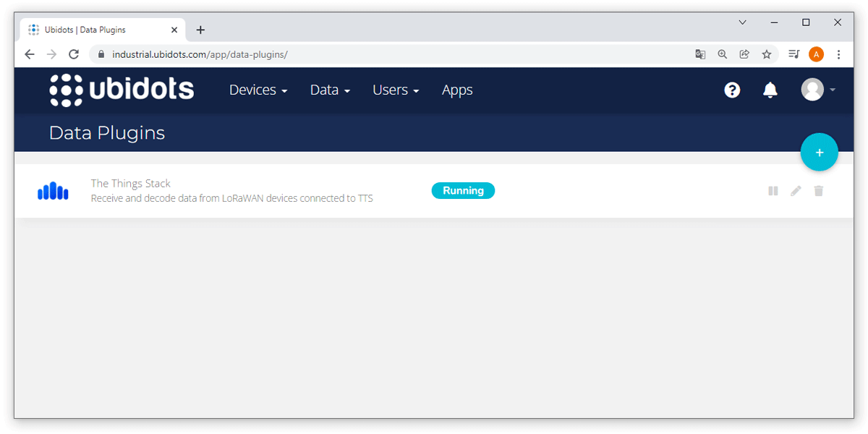Add a new data plugin with plus button
The image size is (868, 434).
[820, 153]
